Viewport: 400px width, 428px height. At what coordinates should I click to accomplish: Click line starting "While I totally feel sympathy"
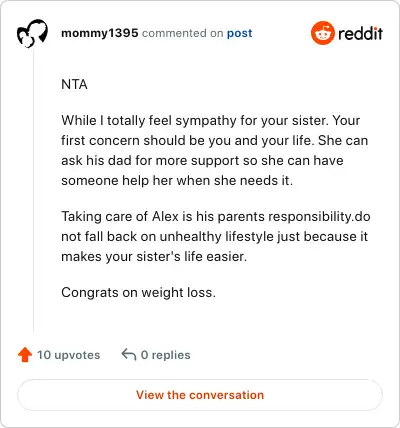(211, 120)
